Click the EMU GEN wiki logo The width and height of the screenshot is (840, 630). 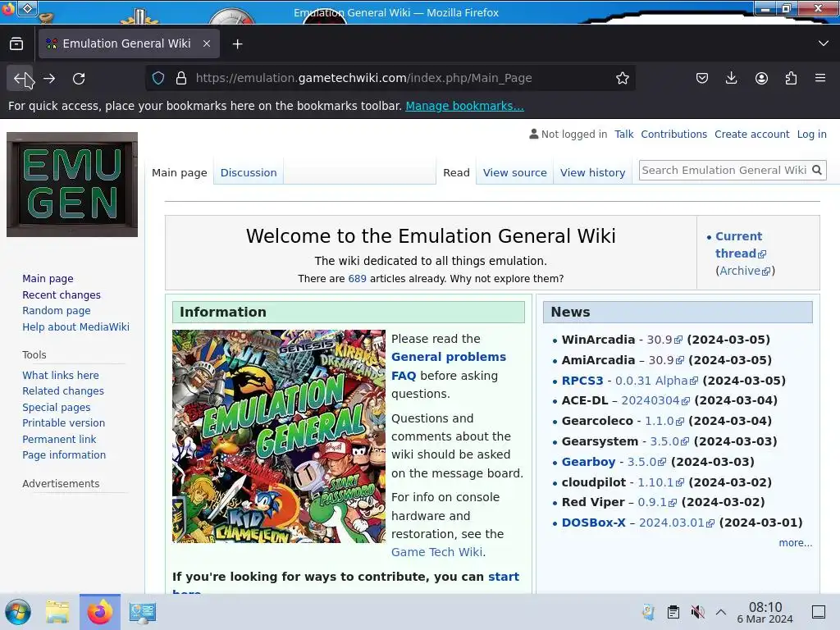(72, 185)
